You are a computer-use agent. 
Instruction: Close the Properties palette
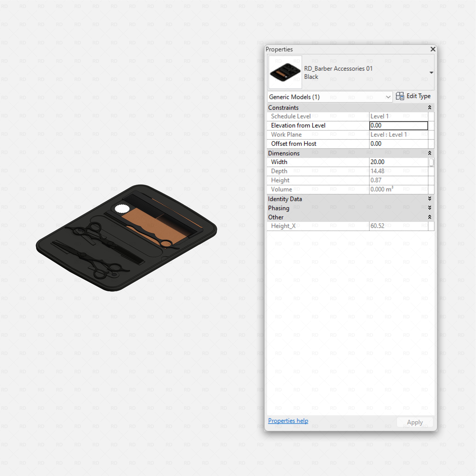(x=433, y=49)
